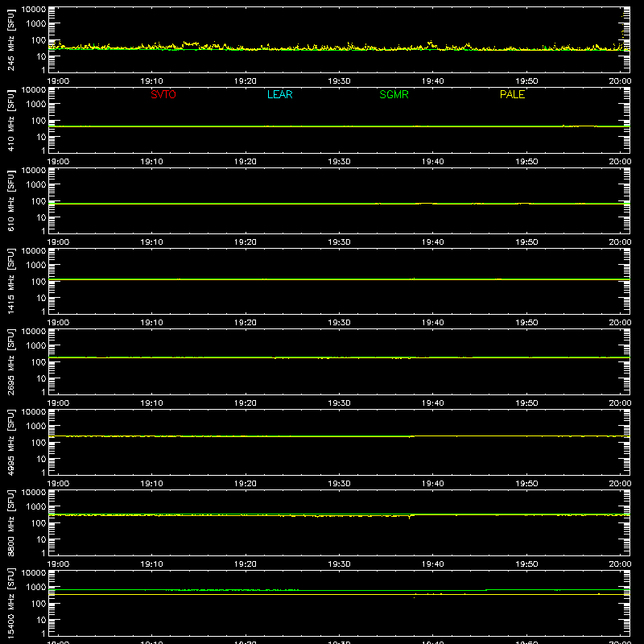The width and height of the screenshot is (644, 644).
Task: Click '19:10' under the 410 MHz panel
Action: [151, 162]
